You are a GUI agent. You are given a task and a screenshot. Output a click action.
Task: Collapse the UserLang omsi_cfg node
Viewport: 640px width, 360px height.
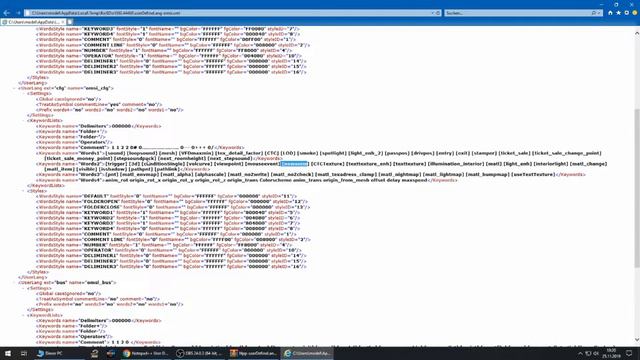[15, 88]
